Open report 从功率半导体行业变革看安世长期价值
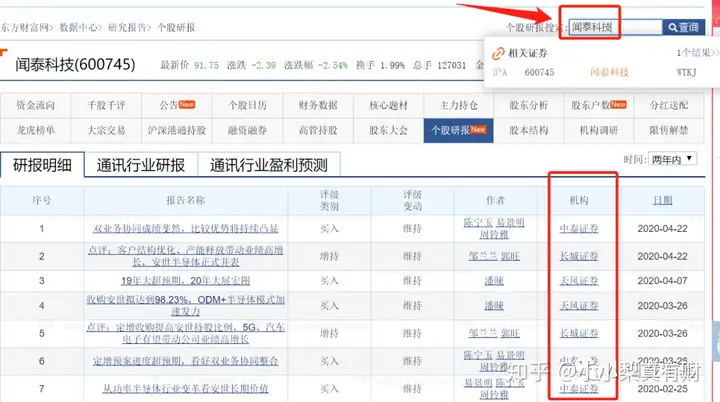Screen dimensions: 720x402 [x=186, y=389]
